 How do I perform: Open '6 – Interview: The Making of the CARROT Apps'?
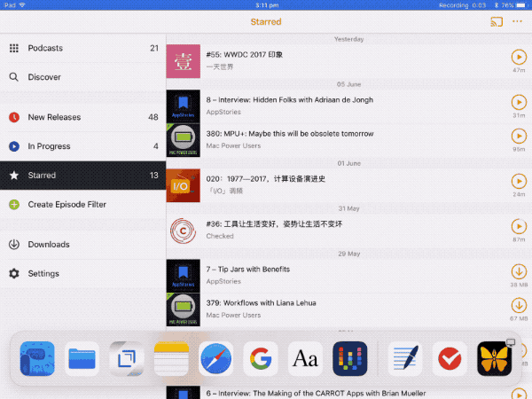316,393
